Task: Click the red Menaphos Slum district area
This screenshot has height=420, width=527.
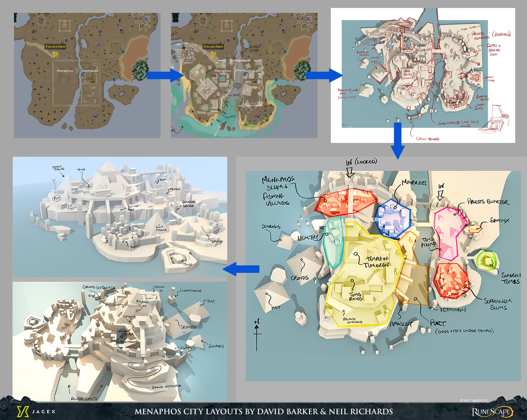Action: 346,202
